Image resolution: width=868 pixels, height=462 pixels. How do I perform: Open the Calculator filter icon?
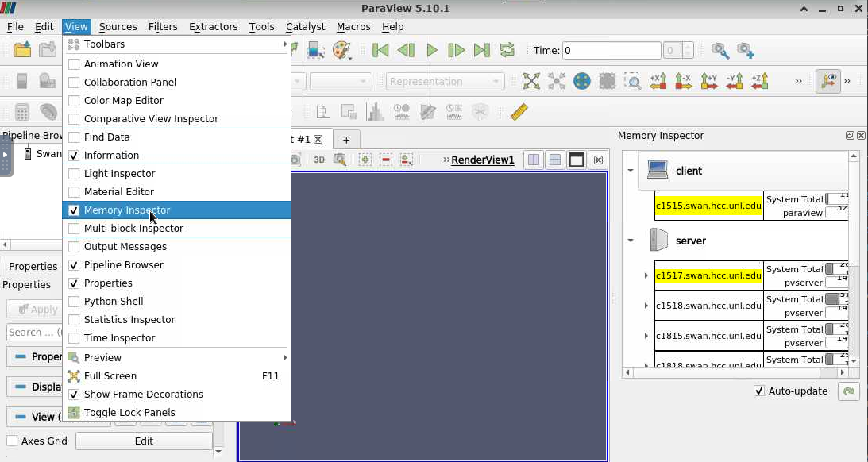click(x=22, y=112)
